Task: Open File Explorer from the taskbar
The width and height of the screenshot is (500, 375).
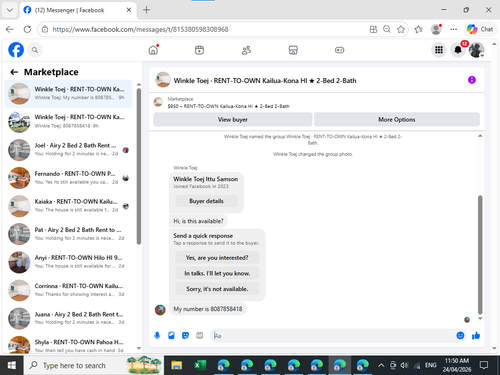Action: 176,365
